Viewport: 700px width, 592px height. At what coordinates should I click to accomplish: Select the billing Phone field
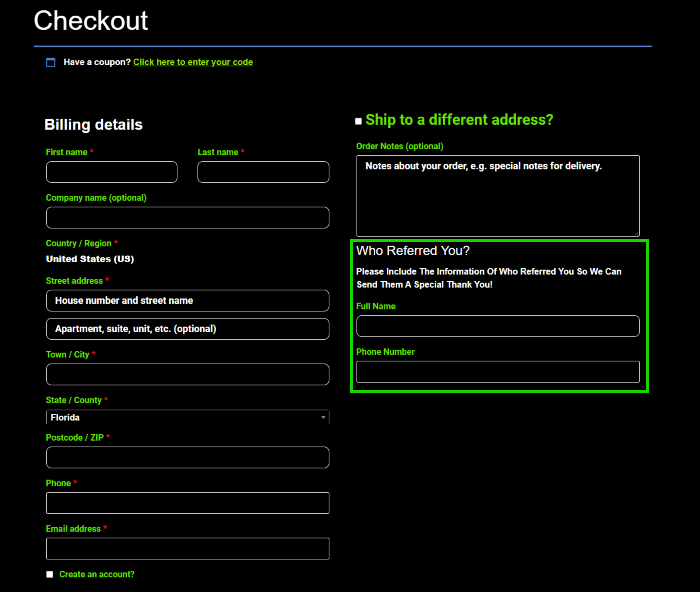(187, 503)
